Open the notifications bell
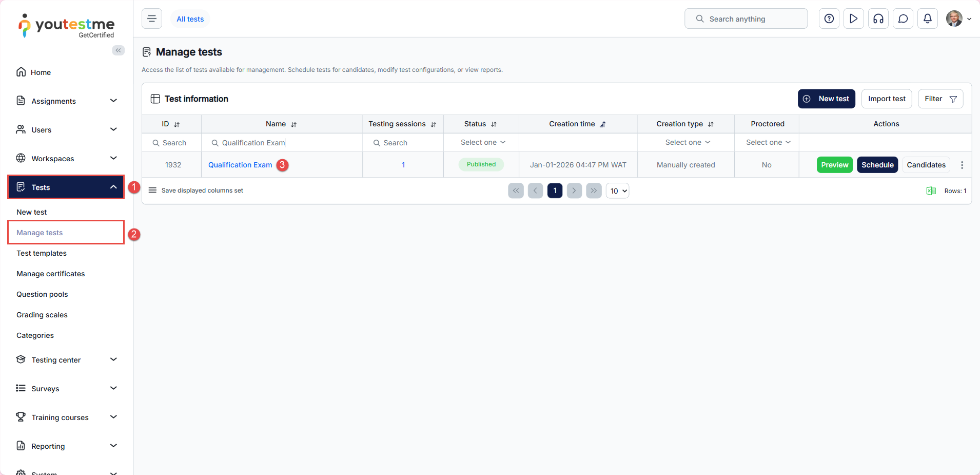 coord(927,19)
